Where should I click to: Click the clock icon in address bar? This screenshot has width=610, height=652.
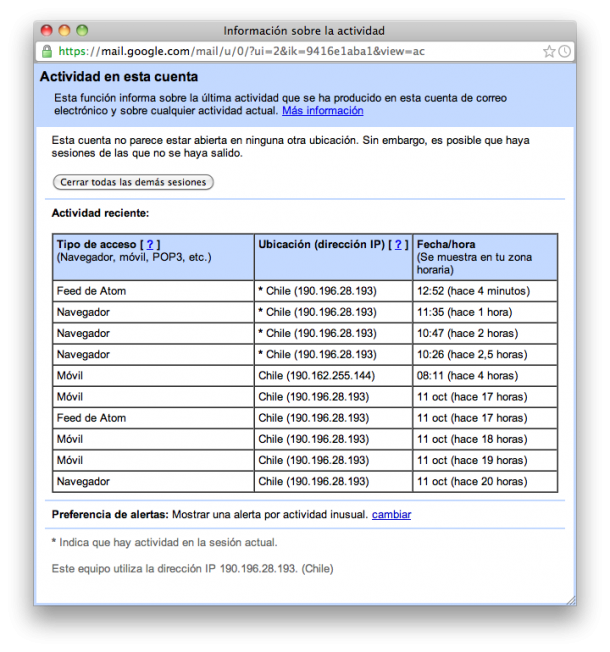pos(564,51)
